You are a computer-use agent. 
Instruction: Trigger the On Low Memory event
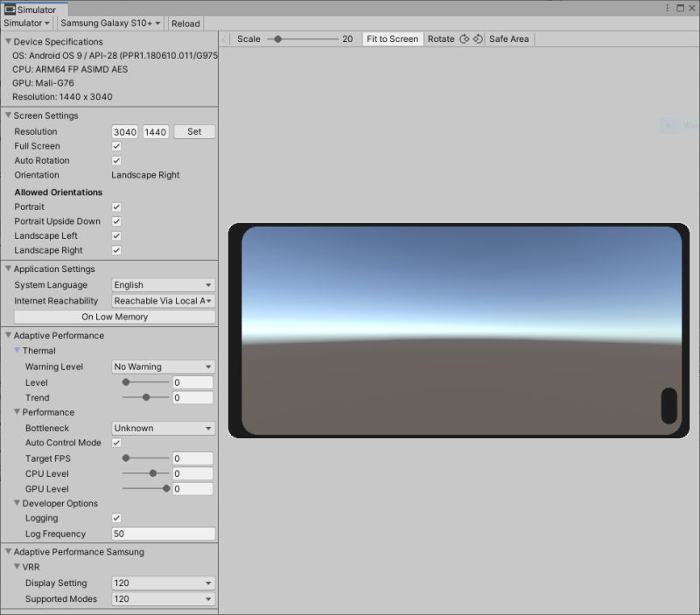click(114, 316)
